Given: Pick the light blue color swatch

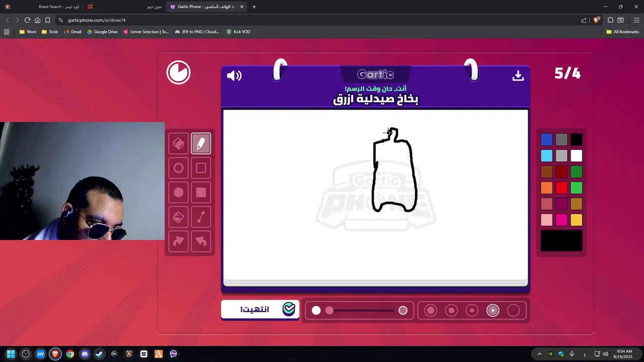Looking at the screenshot, I should click(546, 156).
